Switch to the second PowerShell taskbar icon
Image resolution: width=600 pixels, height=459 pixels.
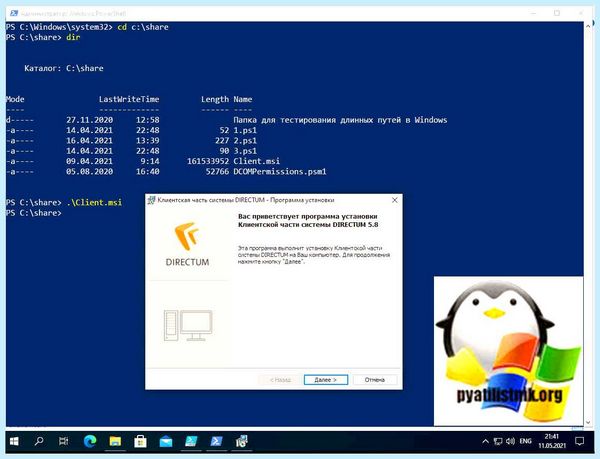[x=216, y=442]
